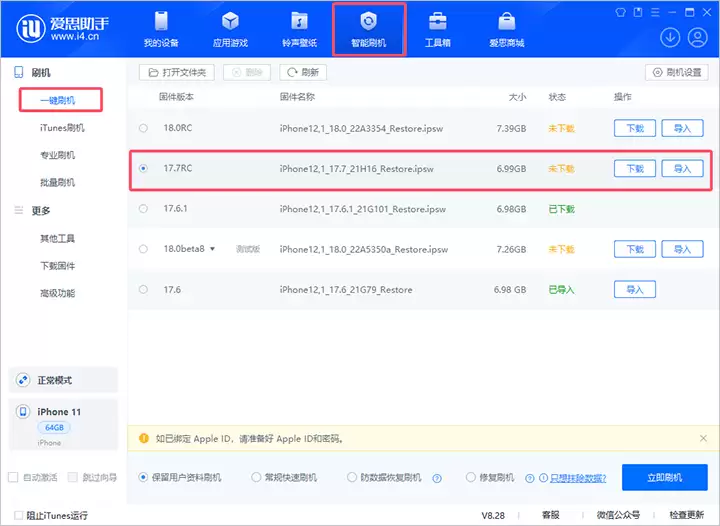
Task: Choose 保留用户资料刷机 option
Action: click(143, 477)
